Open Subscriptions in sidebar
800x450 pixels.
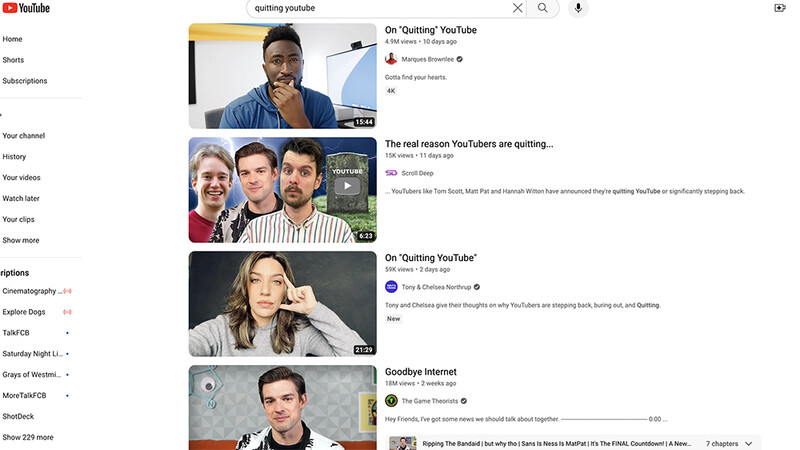coord(24,81)
